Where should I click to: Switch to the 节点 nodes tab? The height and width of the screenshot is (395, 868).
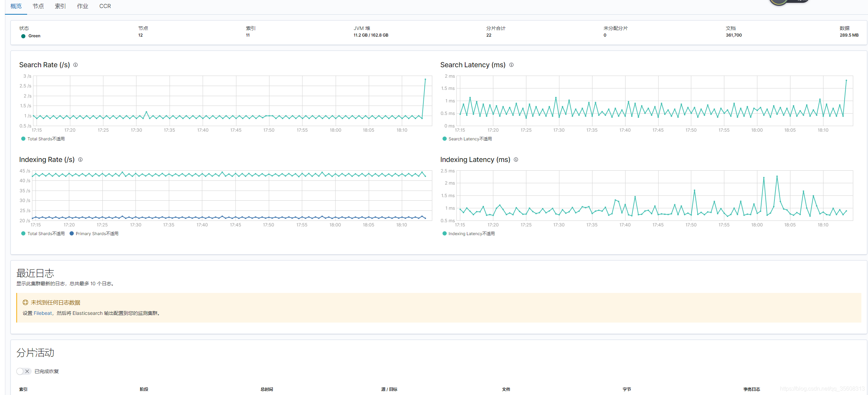[x=38, y=6]
